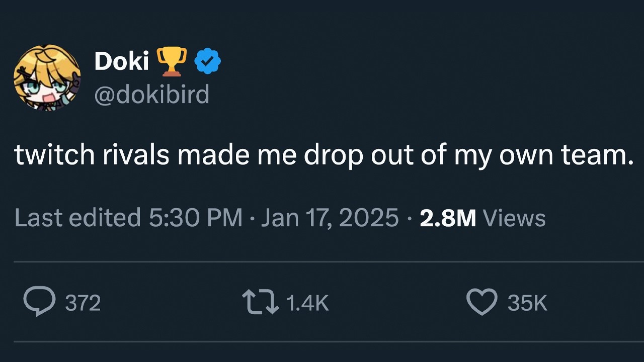644x362 pixels.
Task: Click the Views label
Action: tap(514, 218)
